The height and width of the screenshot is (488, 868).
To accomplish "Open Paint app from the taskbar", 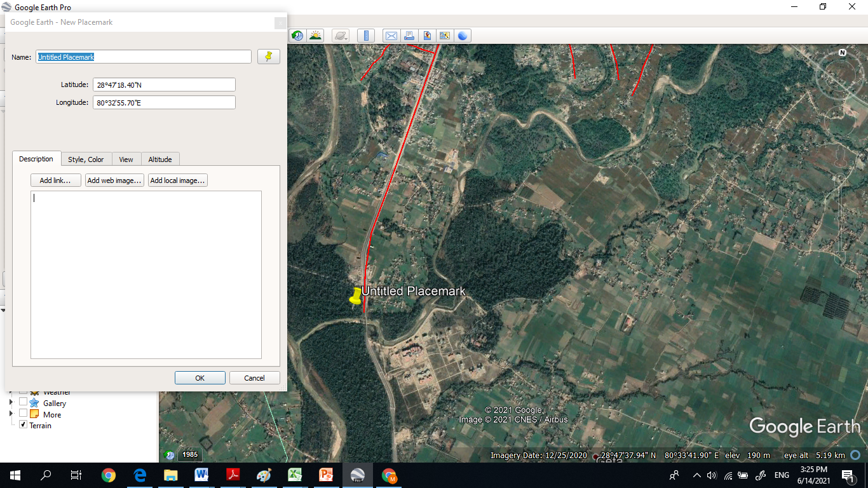I will (x=264, y=475).
